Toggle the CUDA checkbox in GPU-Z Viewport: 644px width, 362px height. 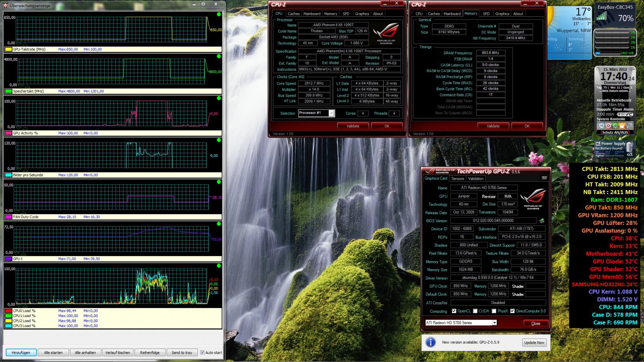click(x=475, y=311)
